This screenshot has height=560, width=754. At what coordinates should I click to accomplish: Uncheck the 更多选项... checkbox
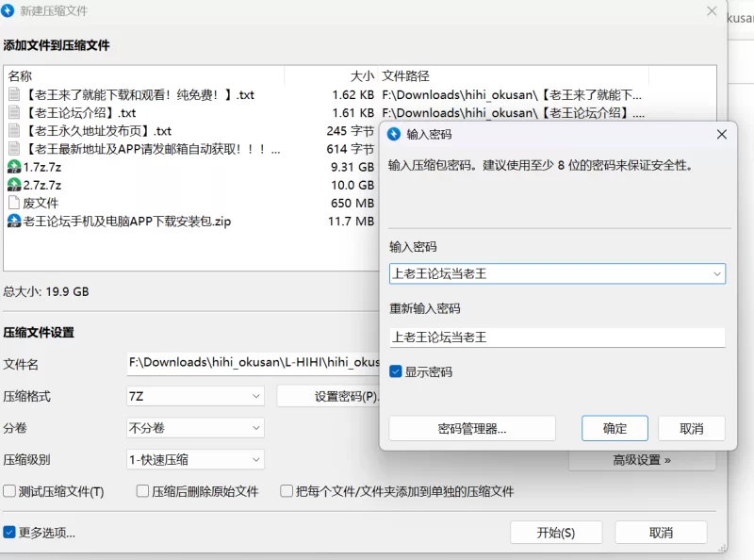(9, 532)
